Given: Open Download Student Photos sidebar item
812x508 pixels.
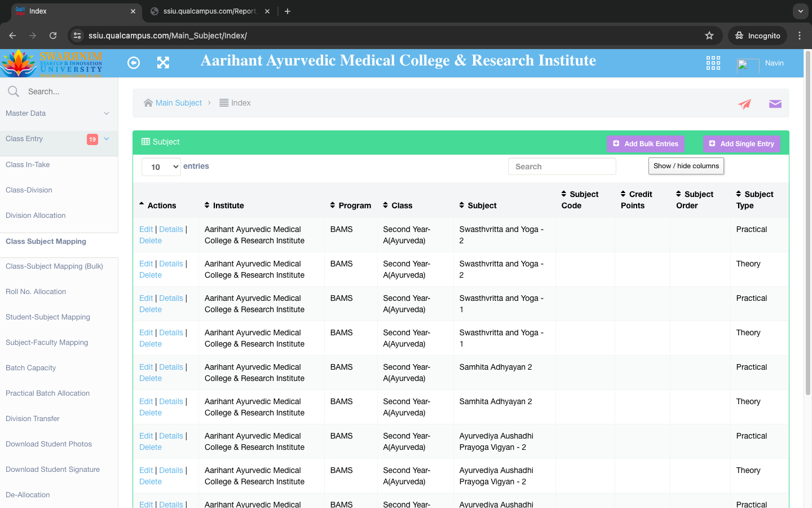Looking at the screenshot, I should click(48, 444).
